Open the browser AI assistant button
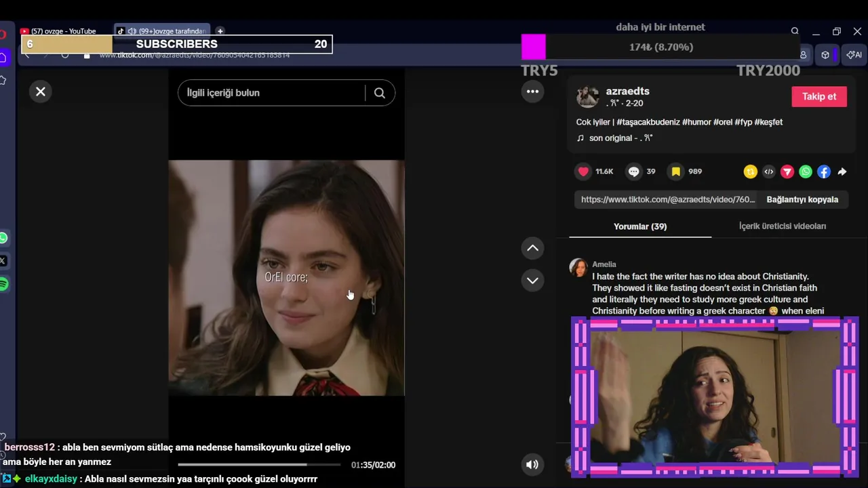Image resolution: width=868 pixels, height=488 pixels. [854, 55]
